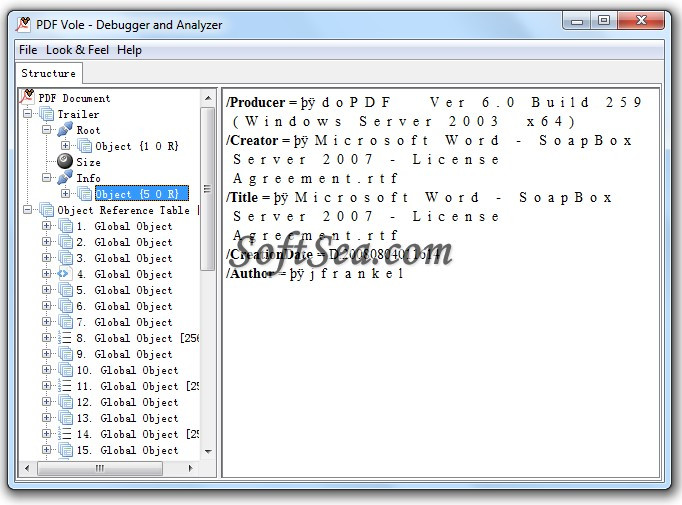The height and width of the screenshot is (505, 682).
Task: Collapse the Root node
Action: (47, 130)
